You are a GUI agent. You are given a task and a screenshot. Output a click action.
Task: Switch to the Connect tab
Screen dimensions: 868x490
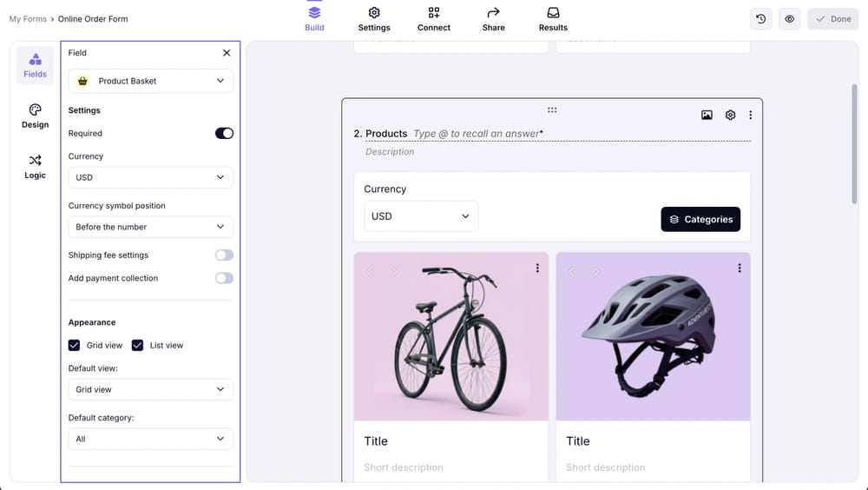(x=433, y=19)
